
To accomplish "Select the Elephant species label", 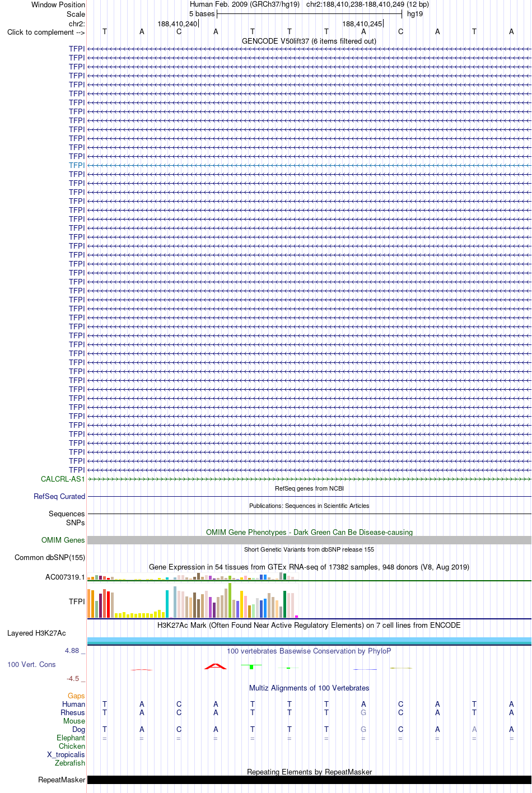I will tap(71, 738).
